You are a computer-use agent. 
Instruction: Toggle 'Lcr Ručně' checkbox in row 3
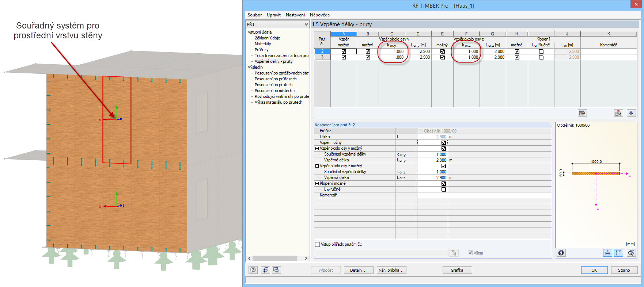(x=541, y=57)
